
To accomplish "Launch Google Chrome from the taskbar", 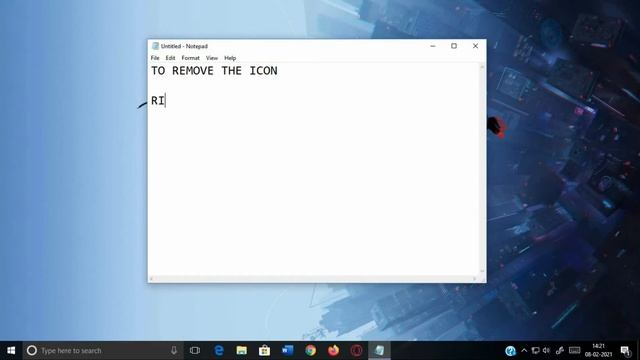I will (x=311, y=351).
